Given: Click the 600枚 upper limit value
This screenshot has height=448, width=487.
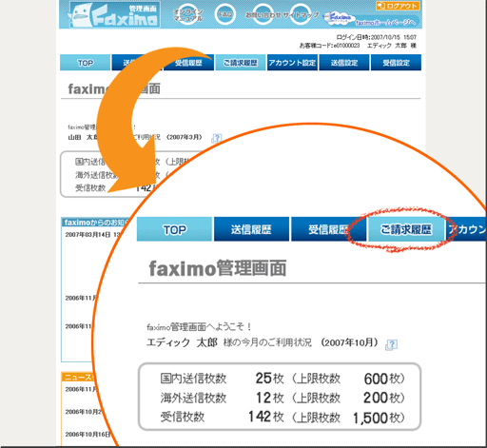Looking at the screenshot, I should [x=383, y=379].
